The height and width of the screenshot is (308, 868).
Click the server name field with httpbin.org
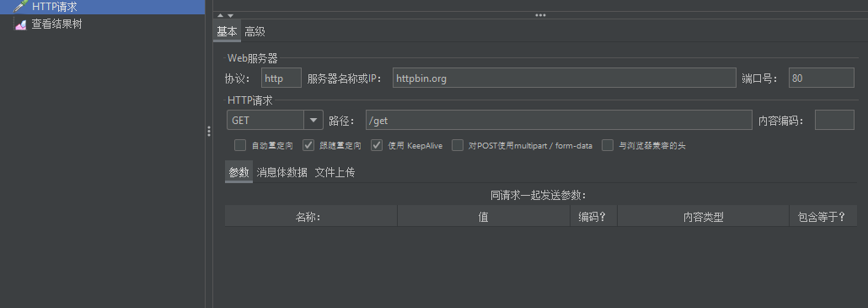[x=564, y=78]
